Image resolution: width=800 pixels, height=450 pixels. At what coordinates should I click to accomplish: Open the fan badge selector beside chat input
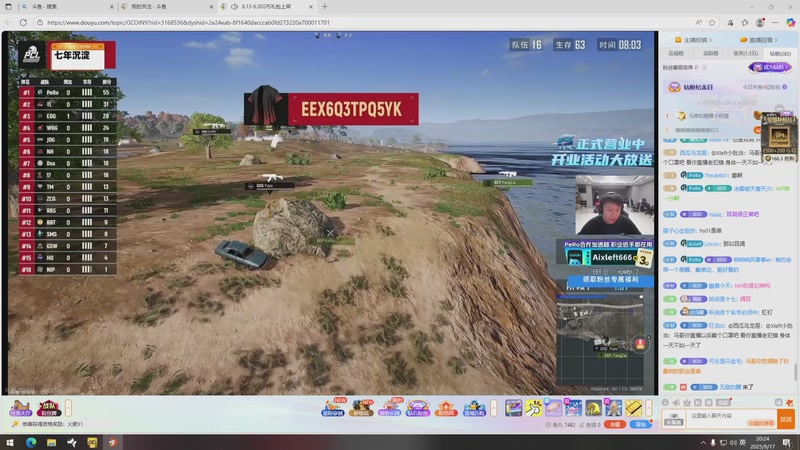(x=673, y=419)
